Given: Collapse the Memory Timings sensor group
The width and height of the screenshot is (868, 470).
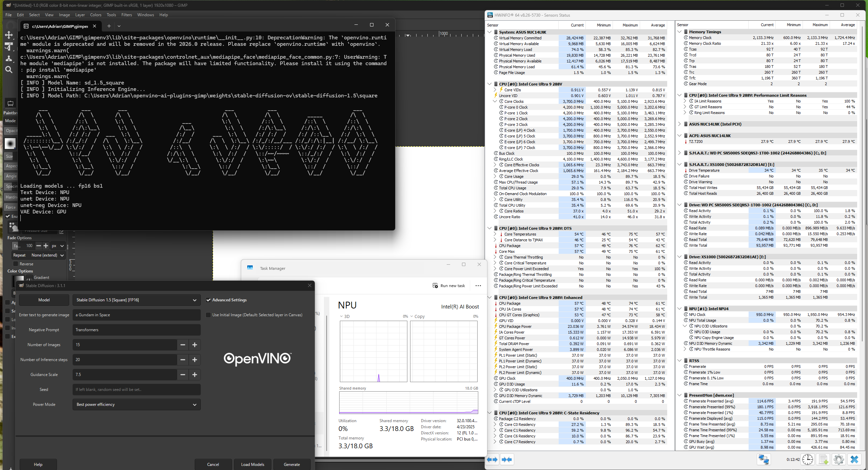Looking at the screenshot, I should (679, 32).
